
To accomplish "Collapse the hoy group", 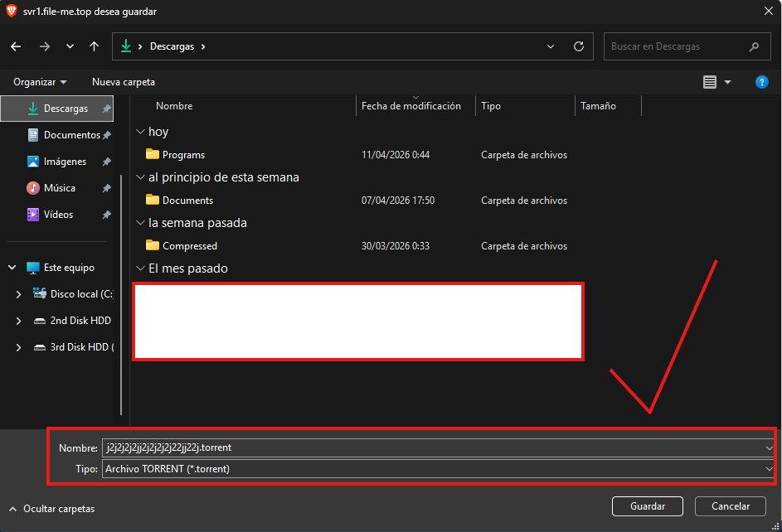I will click(x=141, y=132).
